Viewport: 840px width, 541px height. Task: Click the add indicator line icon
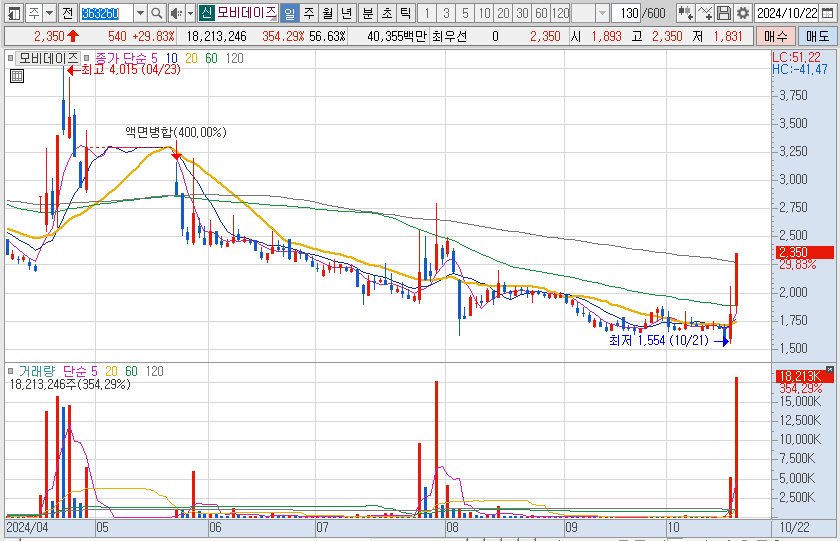[704, 13]
